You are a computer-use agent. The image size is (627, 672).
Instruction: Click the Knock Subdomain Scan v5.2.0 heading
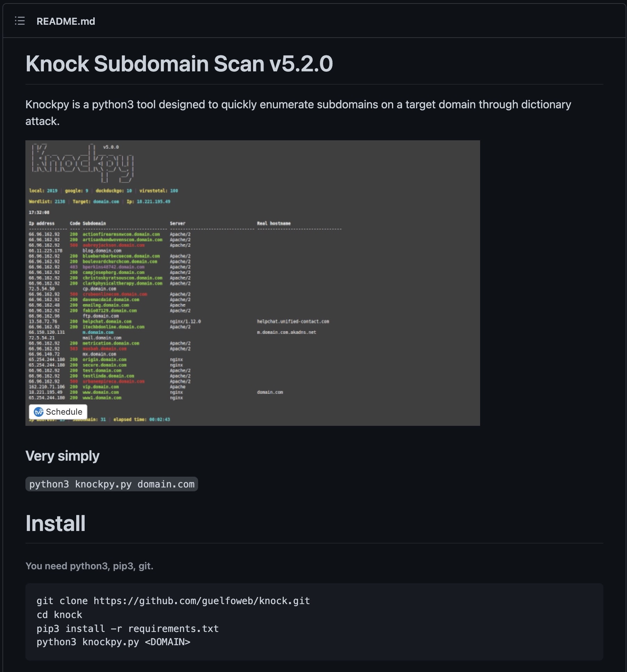click(x=179, y=64)
